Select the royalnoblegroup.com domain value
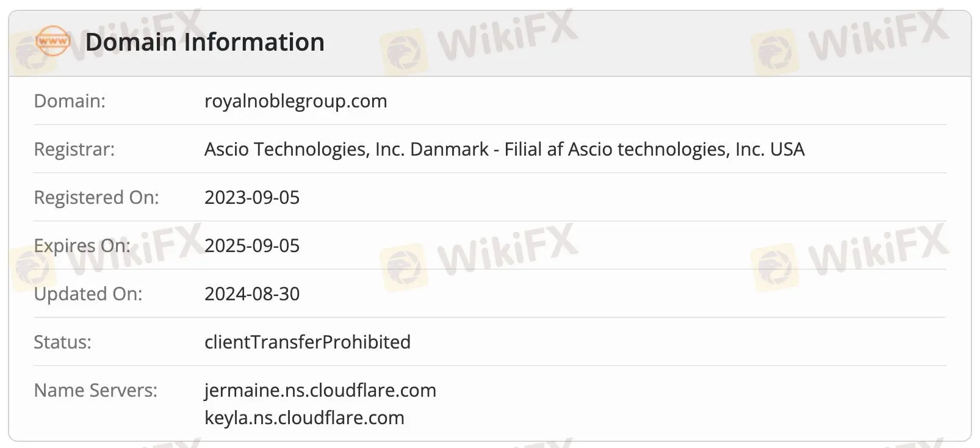This screenshot has height=448, width=980. pos(295,101)
